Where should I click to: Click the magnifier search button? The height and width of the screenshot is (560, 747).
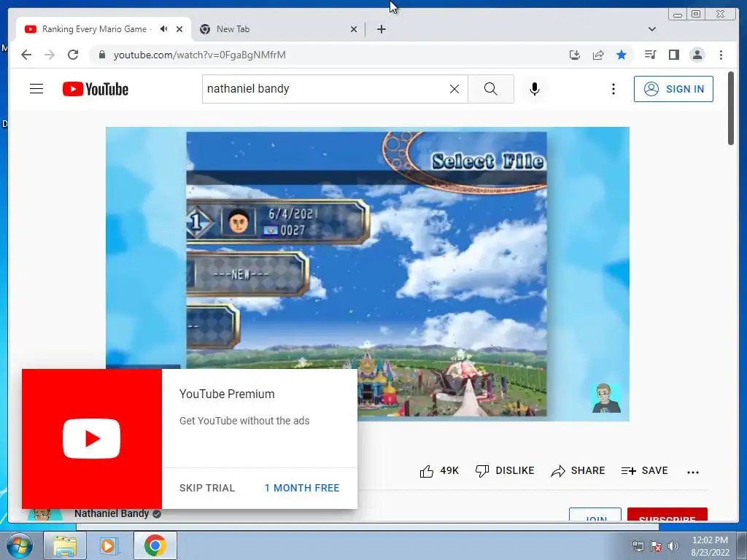(491, 89)
